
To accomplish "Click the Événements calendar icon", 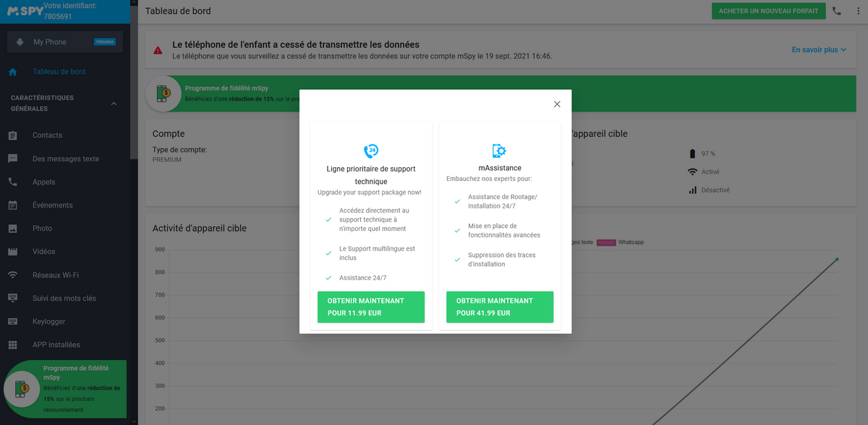I will [x=12, y=205].
